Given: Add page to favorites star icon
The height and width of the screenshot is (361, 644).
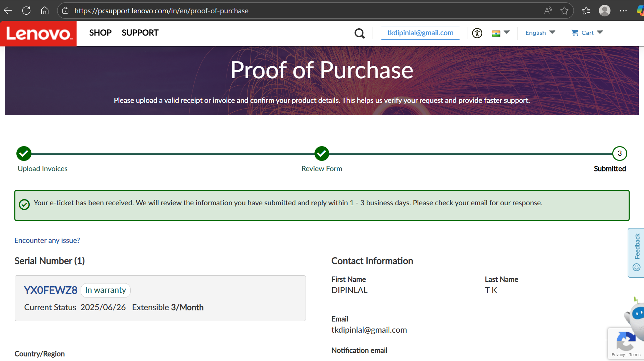Looking at the screenshot, I should (x=564, y=11).
